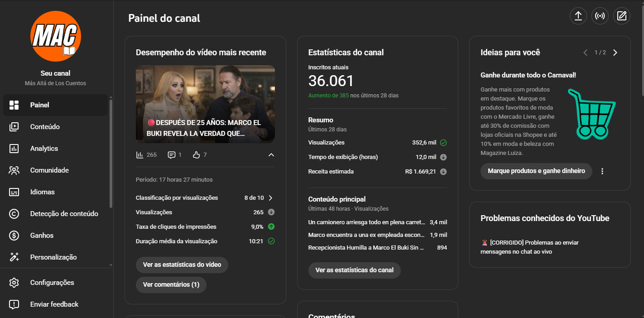Viewport: 644px width, 318px height.
Task: Click the upload video icon
Action: pyautogui.click(x=578, y=16)
